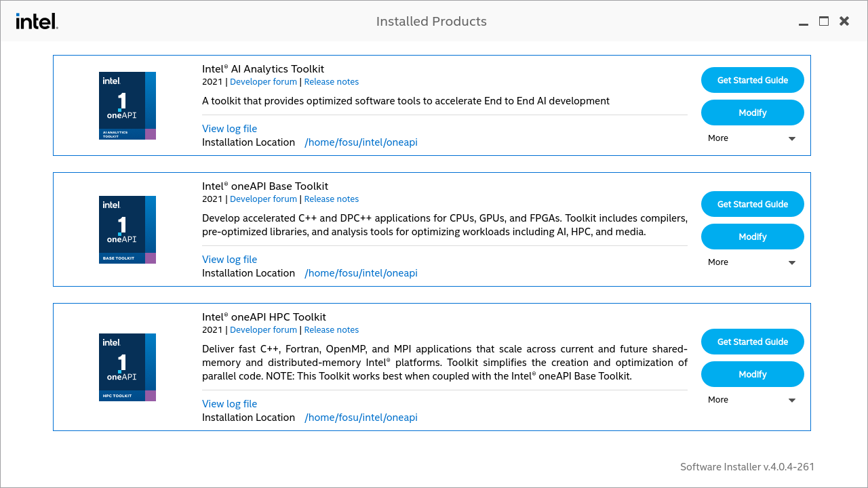
Task: Click the Intel logo in header
Action: (x=37, y=21)
